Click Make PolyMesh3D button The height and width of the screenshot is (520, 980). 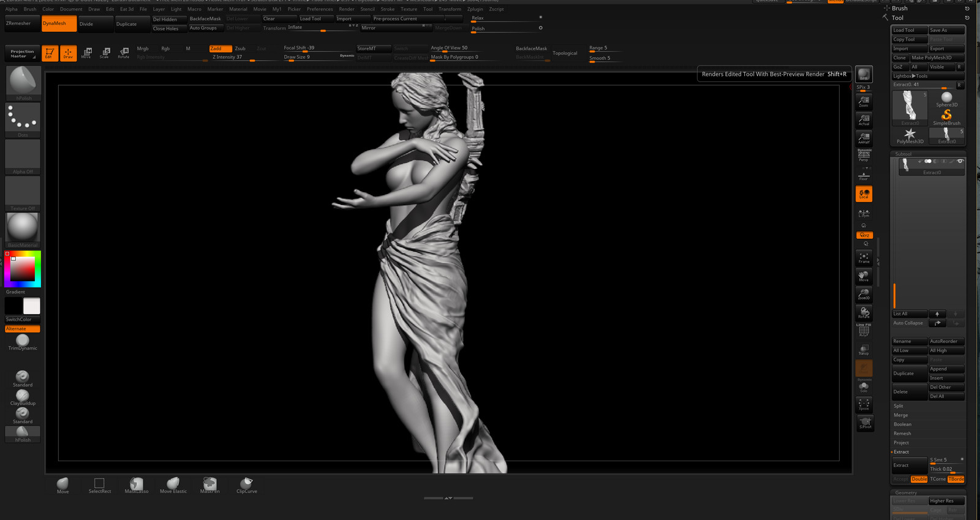[937, 58]
